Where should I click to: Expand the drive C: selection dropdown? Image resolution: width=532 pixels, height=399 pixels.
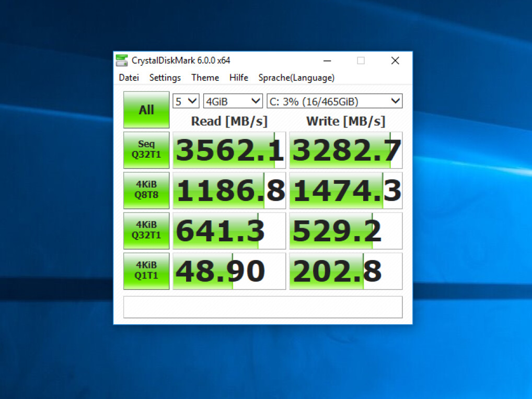[334, 101]
